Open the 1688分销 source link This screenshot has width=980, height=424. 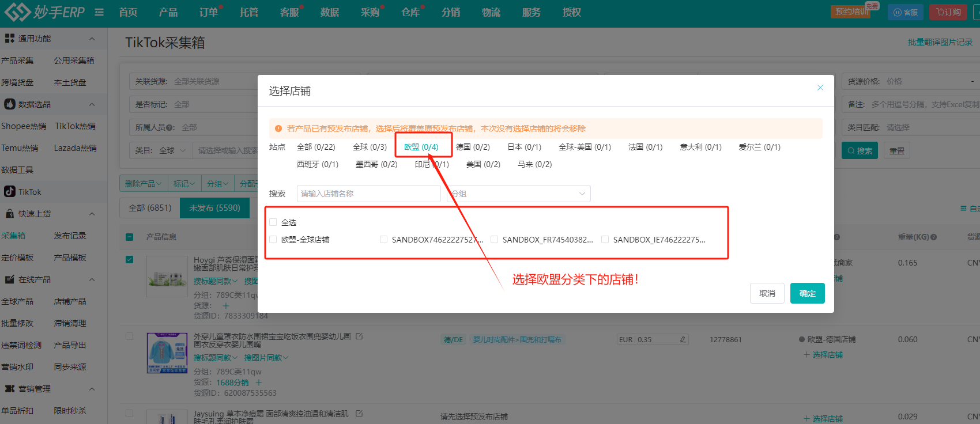232,383
